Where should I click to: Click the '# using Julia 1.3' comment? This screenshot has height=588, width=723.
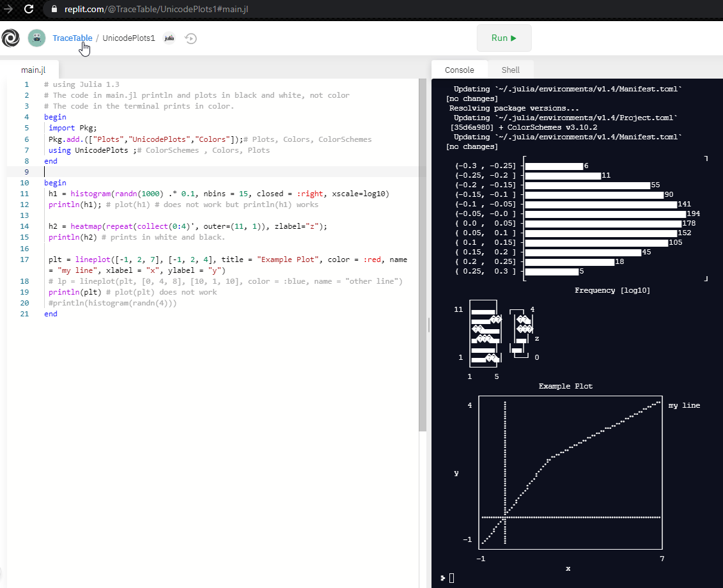pos(82,84)
